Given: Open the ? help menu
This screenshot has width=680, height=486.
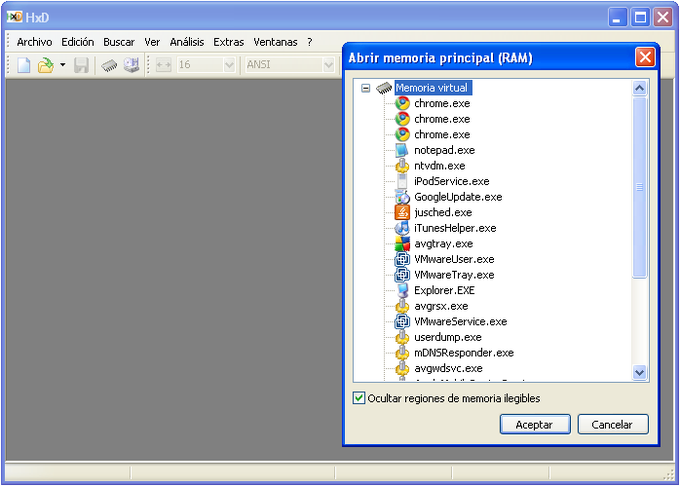Looking at the screenshot, I should [310, 42].
